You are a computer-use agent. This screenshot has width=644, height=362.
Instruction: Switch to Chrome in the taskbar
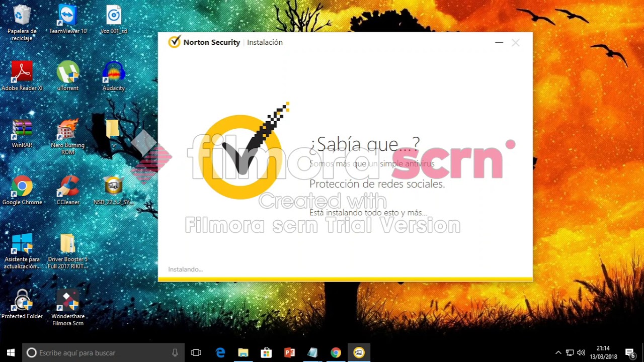click(x=336, y=352)
